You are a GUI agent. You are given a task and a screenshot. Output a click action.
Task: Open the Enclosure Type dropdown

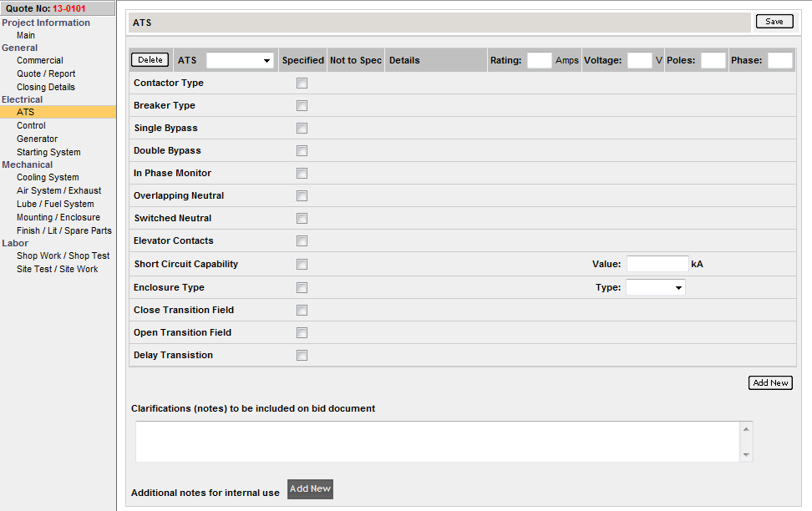click(x=655, y=287)
